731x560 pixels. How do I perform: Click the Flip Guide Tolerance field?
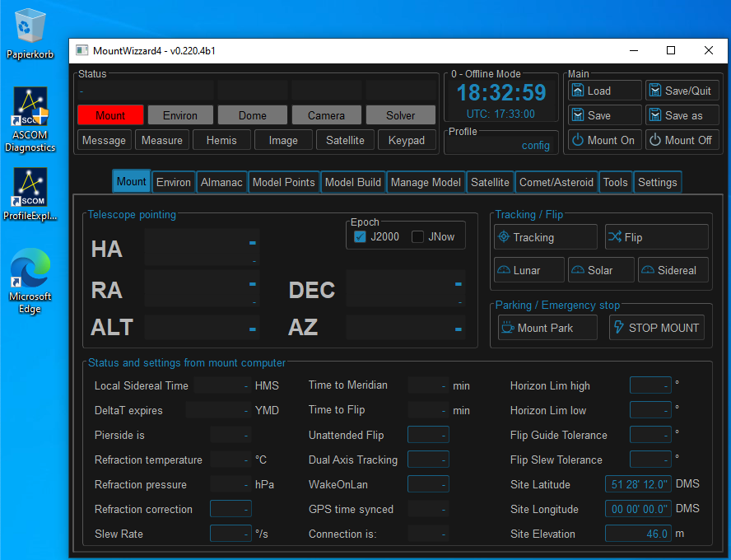tap(650, 435)
